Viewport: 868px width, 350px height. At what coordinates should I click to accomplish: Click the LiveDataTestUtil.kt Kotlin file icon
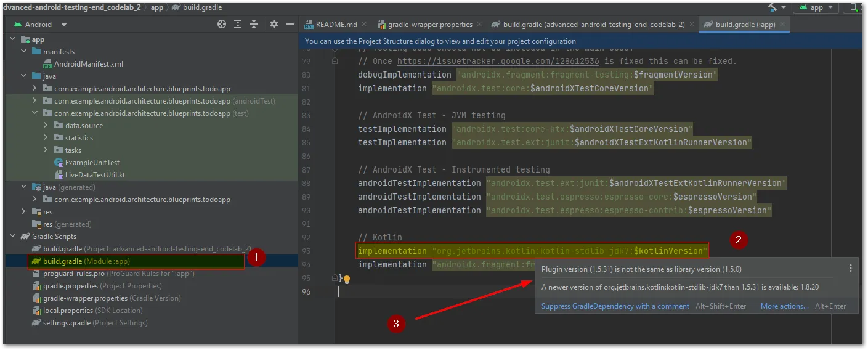(59, 174)
